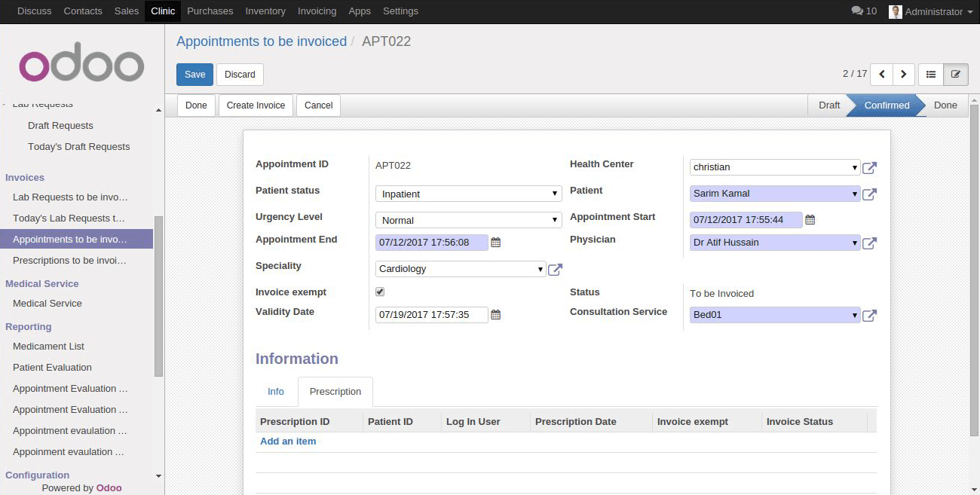
Task: Open the Urgency Level dropdown
Action: tap(469, 220)
